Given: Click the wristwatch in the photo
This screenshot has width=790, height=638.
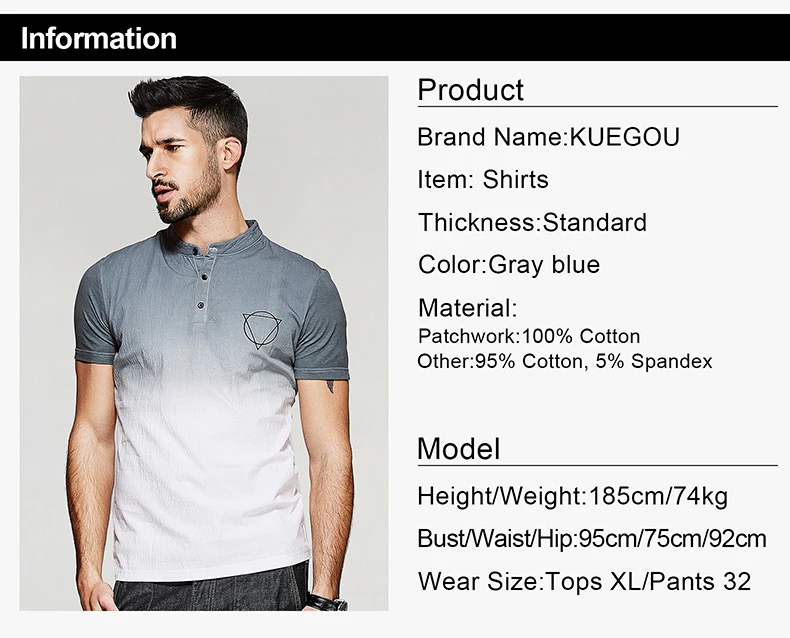Looking at the screenshot, I should [x=327, y=602].
